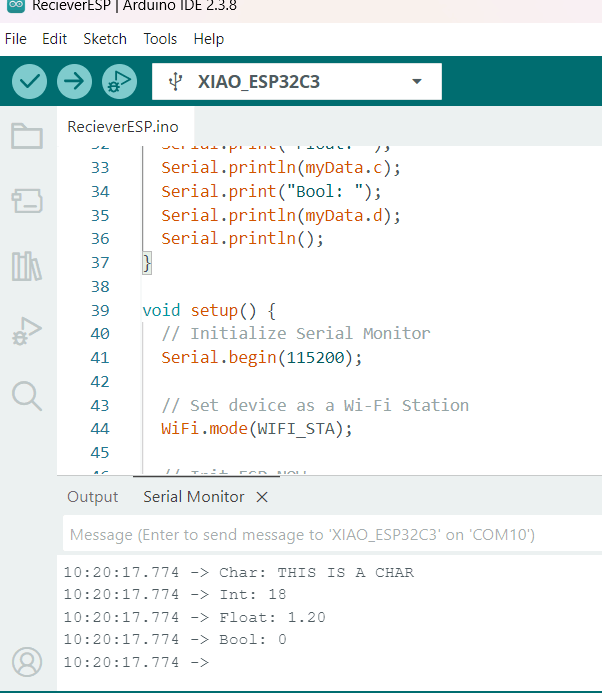Viewport: 602px width, 693px height.
Task: Click line number 44 in gutter
Action: tap(100, 429)
